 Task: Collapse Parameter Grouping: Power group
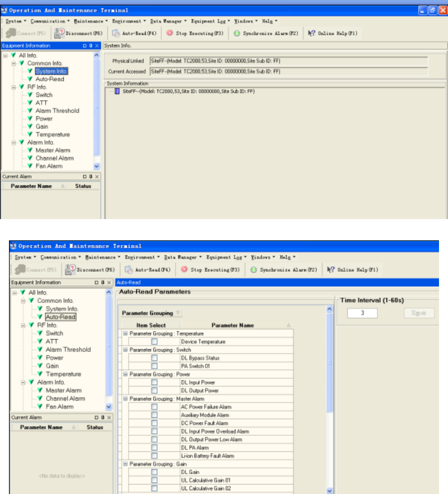[125, 374]
